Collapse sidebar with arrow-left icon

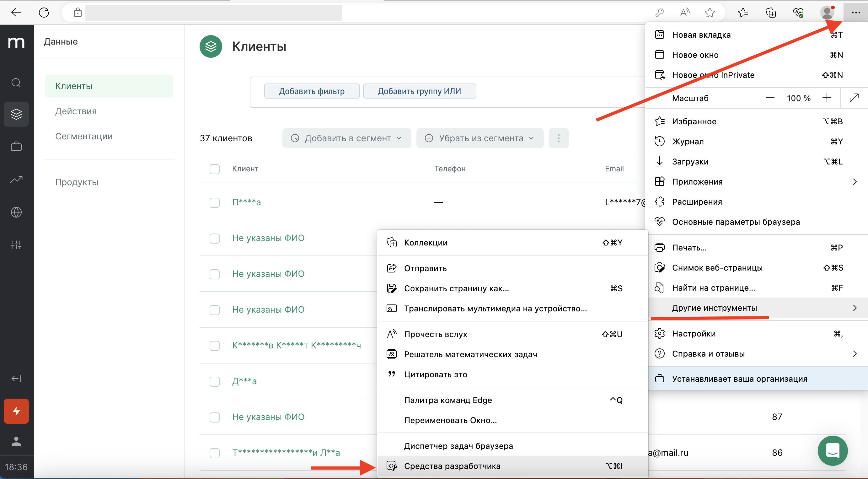click(16, 379)
